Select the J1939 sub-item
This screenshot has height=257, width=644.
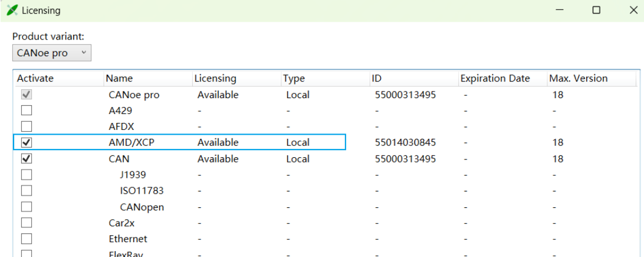(133, 175)
